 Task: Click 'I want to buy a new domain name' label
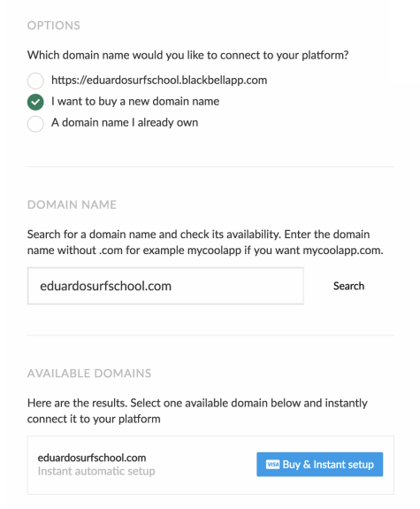135,101
